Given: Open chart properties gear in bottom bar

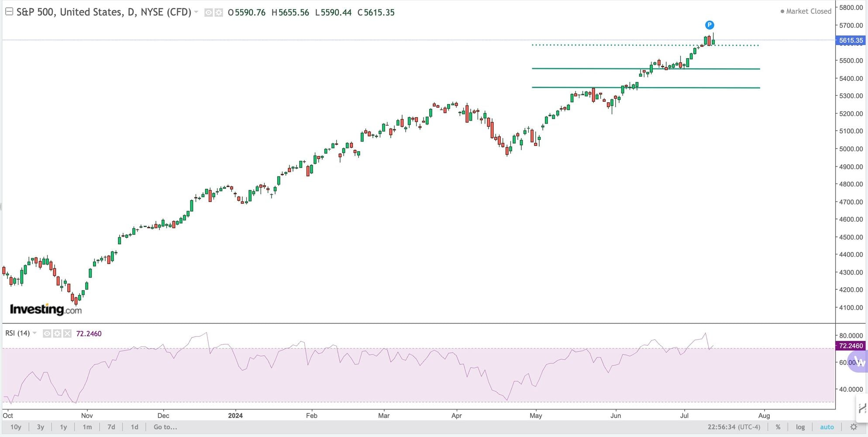Looking at the screenshot, I should [x=854, y=427].
